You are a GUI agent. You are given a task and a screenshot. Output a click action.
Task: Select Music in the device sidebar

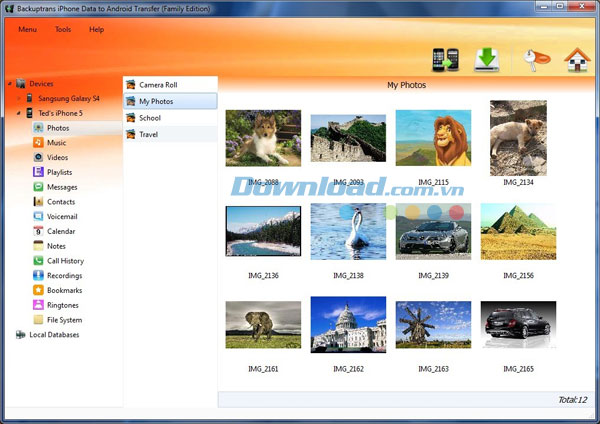click(x=57, y=143)
